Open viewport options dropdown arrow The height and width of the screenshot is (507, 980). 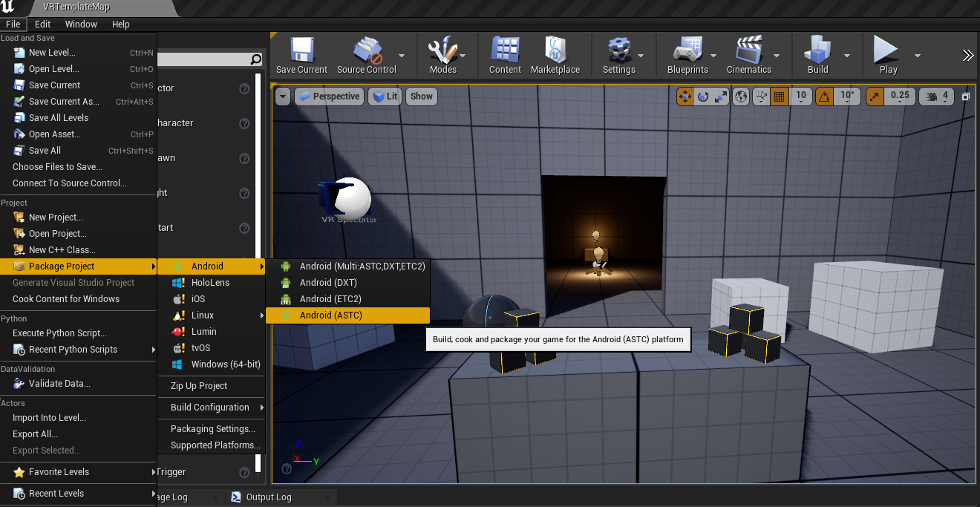pos(283,97)
